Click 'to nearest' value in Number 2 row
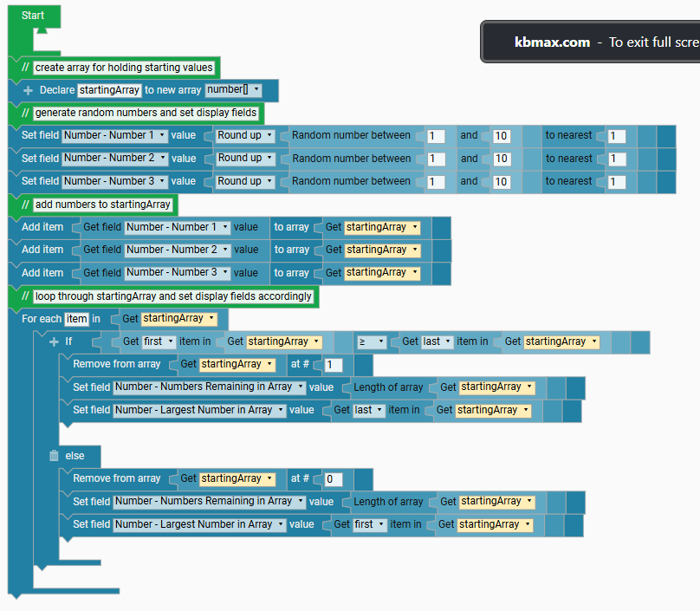Viewport: 700px width, 611px height. pos(617,159)
